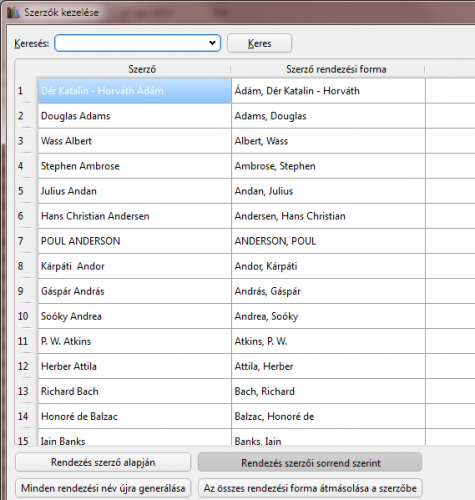Image resolution: width=475 pixels, height=500 pixels.
Task: Select sort cell Ádám, Dér Katalin - Horváth
Action: point(328,91)
